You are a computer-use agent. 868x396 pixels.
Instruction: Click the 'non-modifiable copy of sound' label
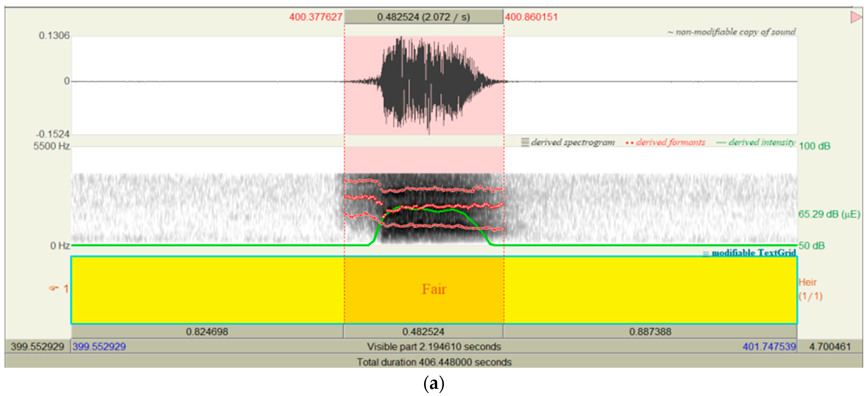(x=736, y=32)
